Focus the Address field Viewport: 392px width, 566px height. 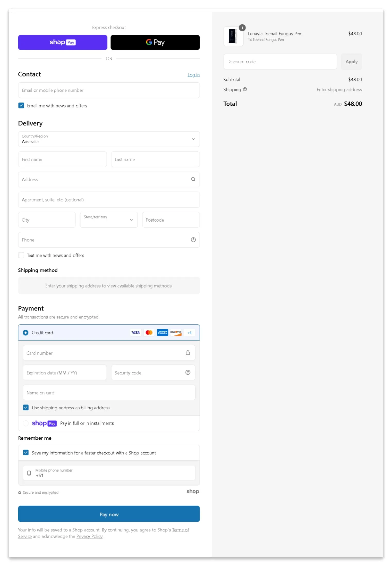click(x=109, y=179)
